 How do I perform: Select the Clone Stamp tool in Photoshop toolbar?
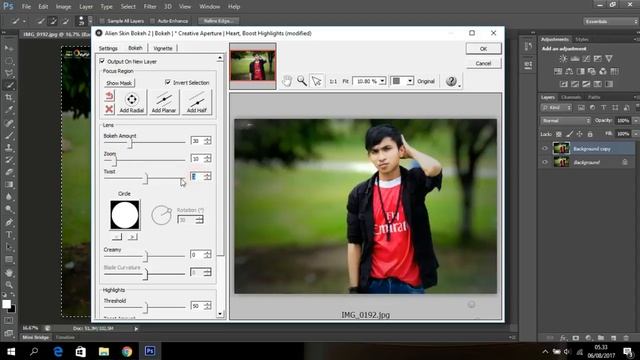click(9, 147)
